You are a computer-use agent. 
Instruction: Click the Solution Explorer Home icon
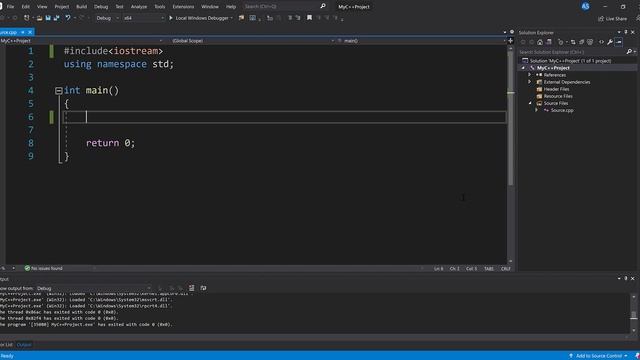pyautogui.click(x=540, y=42)
